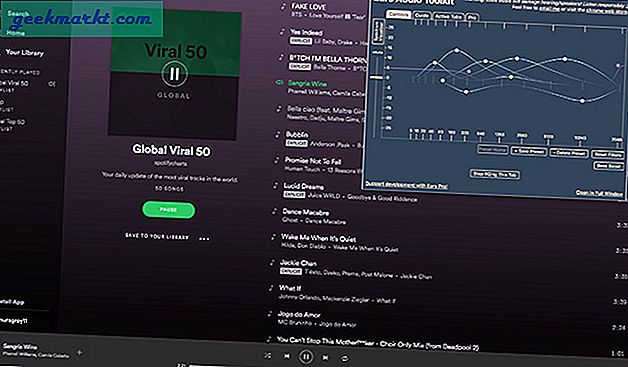Toggle shuffle in the bottom player bar

(x=268, y=355)
